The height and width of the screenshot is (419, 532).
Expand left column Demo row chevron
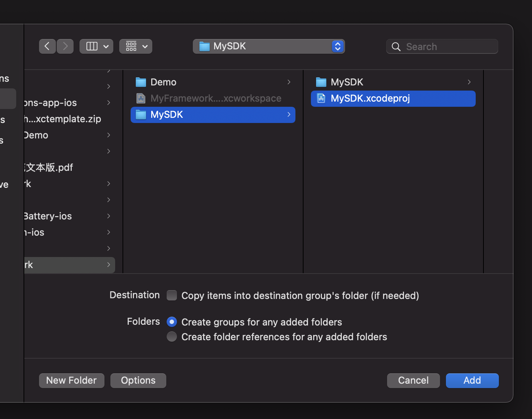[x=109, y=135]
